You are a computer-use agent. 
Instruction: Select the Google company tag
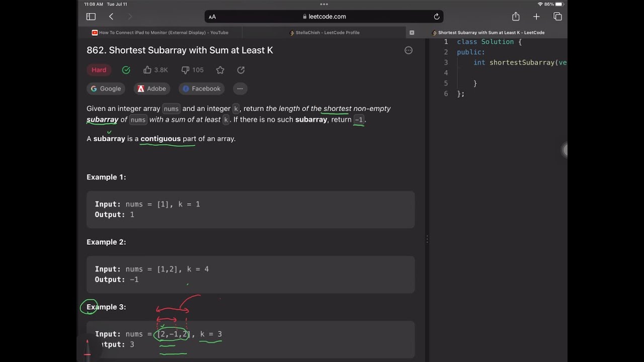click(106, 88)
